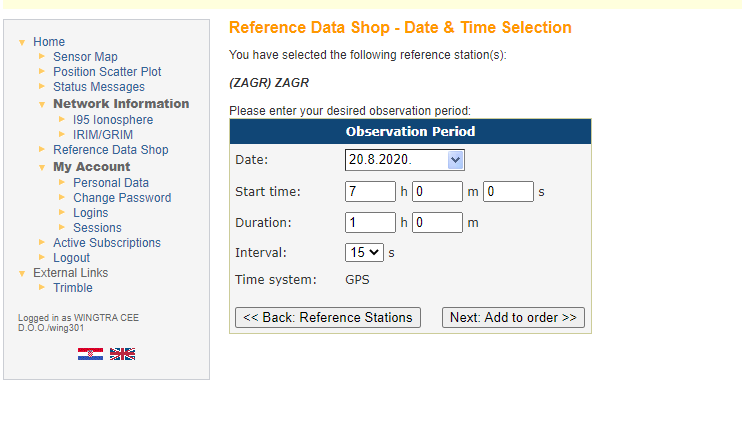This screenshot has height=427, width=742.
Task: View Status Messages page
Action: click(x=99, y=87)
